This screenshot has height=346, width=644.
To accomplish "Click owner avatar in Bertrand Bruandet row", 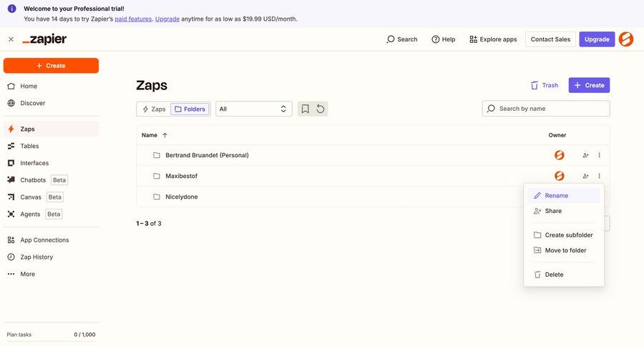I will 559,155.
